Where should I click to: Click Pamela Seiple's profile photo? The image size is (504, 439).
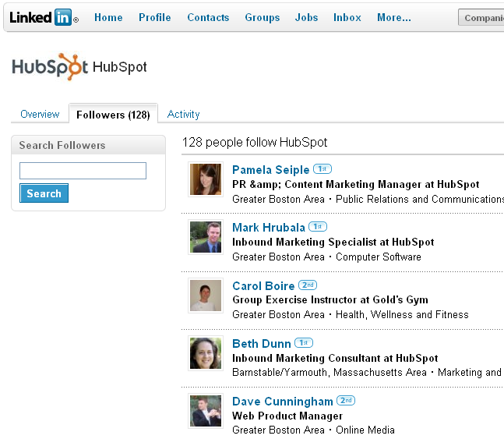[206, 179]
